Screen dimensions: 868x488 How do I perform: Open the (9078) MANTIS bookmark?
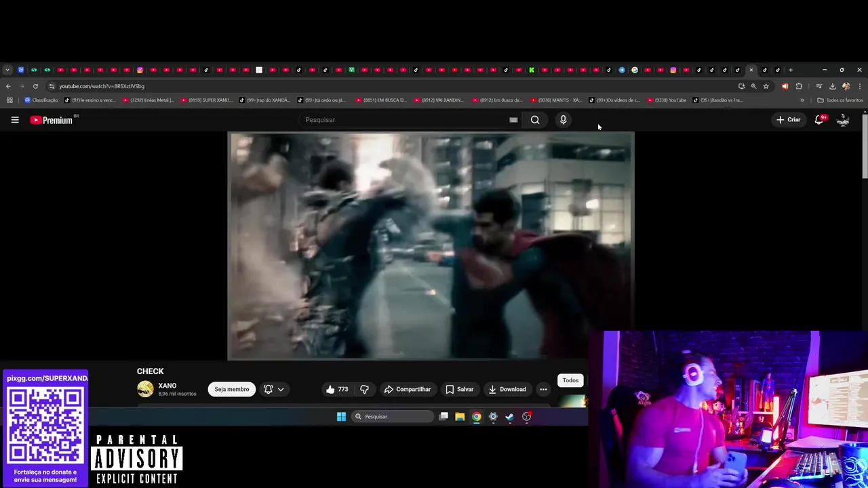[556, 100]
